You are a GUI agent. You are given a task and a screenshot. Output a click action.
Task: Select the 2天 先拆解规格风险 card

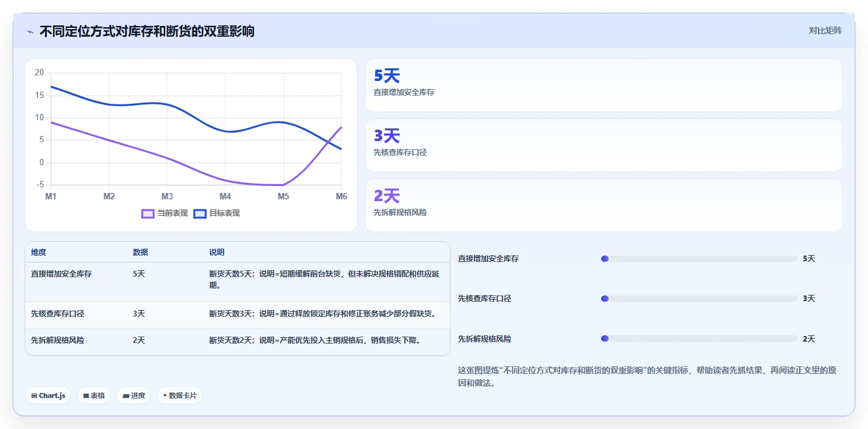click(604, 206)
